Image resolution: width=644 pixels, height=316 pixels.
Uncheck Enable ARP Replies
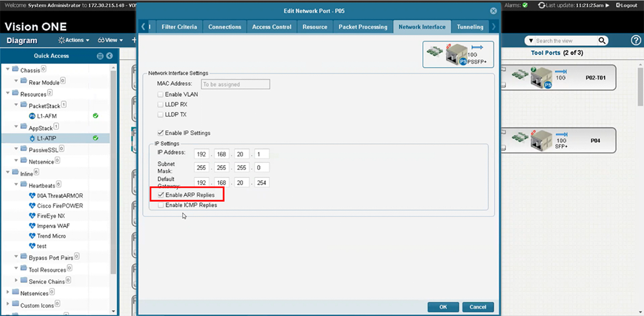click(161, 195)
